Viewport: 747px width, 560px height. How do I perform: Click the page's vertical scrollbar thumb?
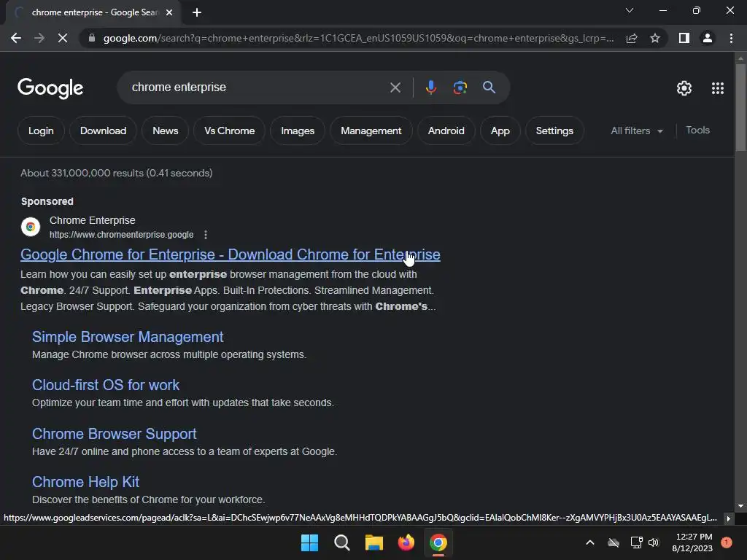point(740,107)
